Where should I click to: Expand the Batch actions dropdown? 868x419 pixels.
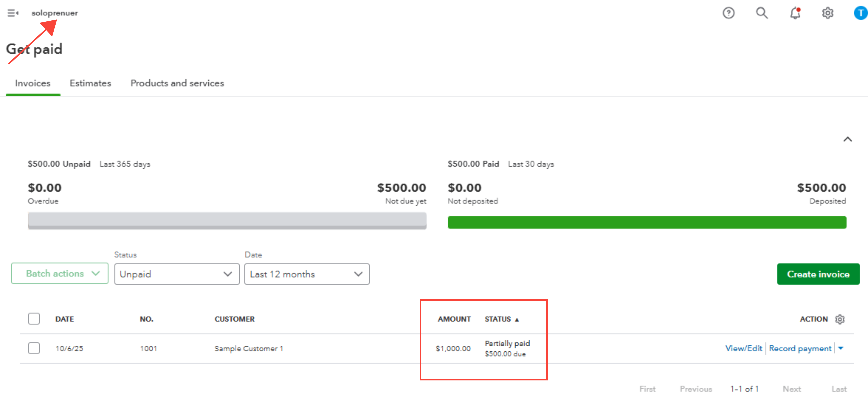coord(60,273)
